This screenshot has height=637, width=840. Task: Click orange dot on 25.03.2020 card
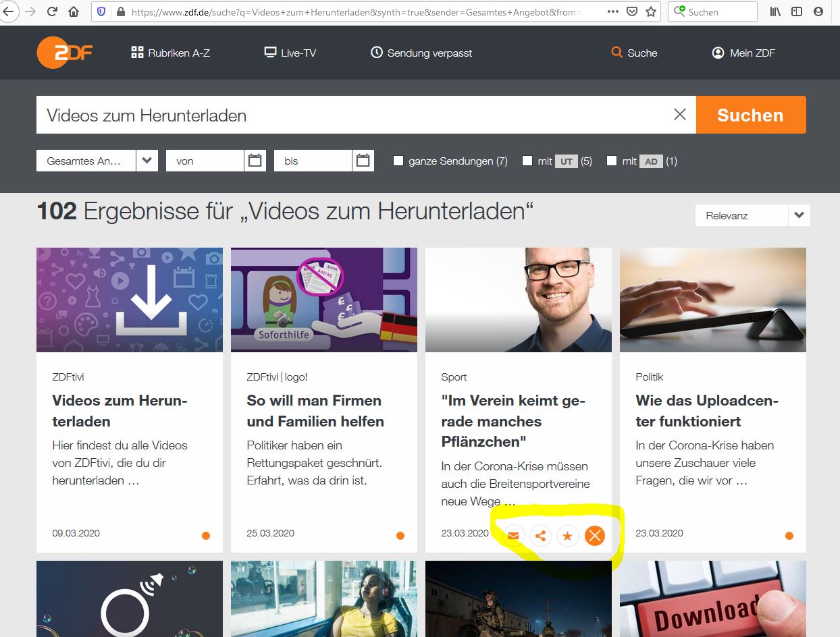click(400, 536)
